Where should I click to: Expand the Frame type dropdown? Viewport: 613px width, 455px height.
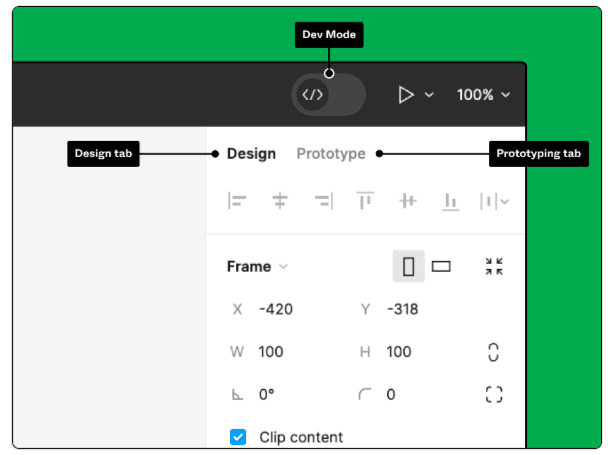click(x=257, y=267)
